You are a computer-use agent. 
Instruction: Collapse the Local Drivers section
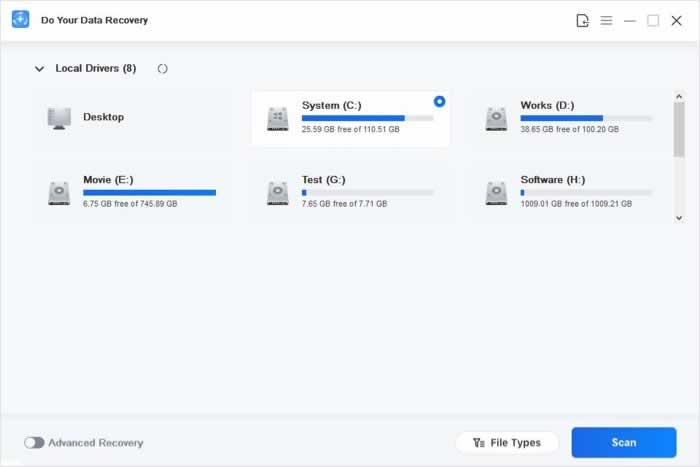39,69
